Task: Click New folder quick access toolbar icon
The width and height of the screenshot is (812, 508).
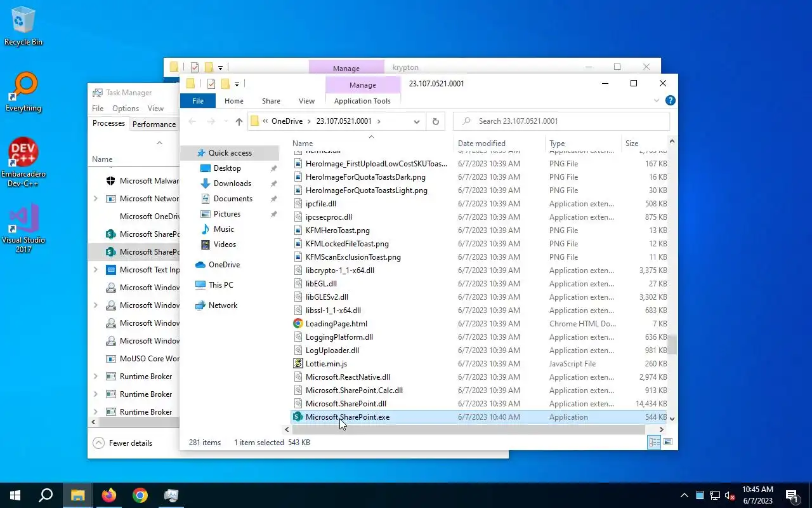Action: point(225,84)
